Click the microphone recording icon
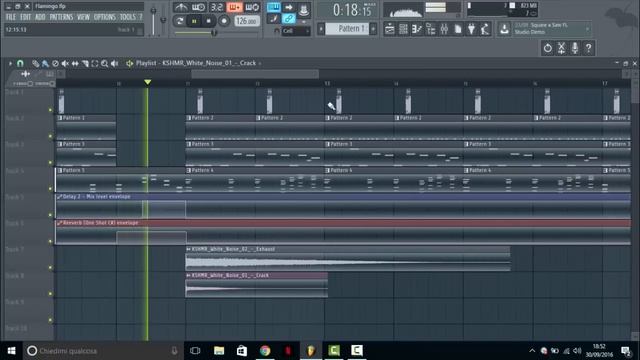 tap(575, 48)
